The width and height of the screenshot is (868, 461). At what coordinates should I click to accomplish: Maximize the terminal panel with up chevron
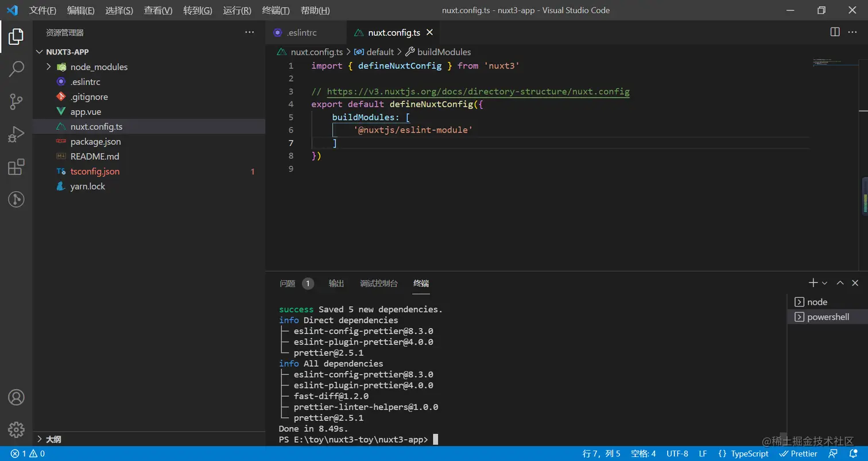click(840, 283)
